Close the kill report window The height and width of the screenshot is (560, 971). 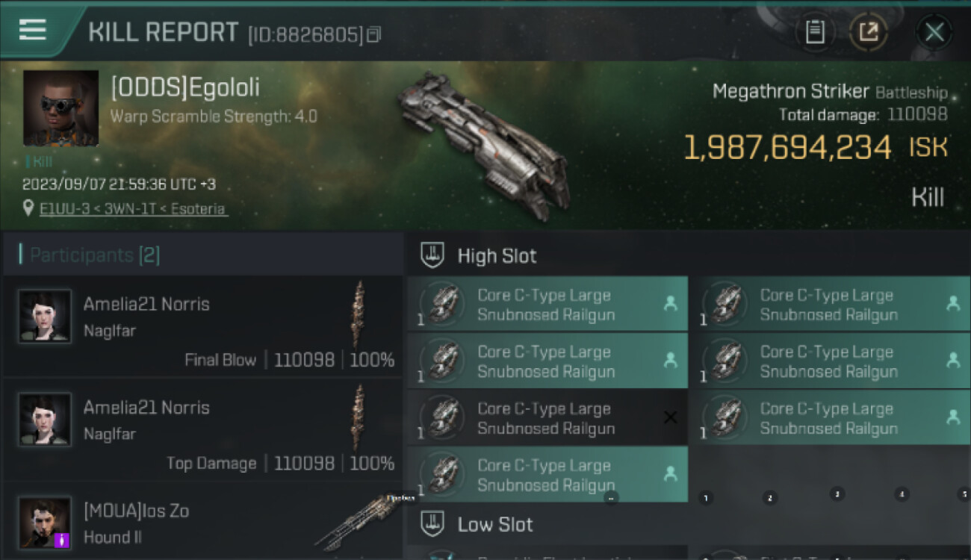[934, 32]
